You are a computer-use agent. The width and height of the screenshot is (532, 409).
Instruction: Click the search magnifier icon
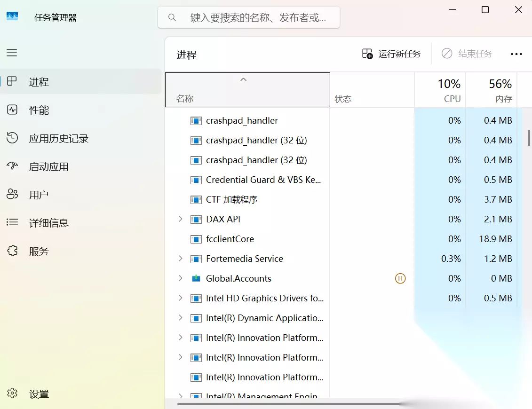[x=172, y=17]
